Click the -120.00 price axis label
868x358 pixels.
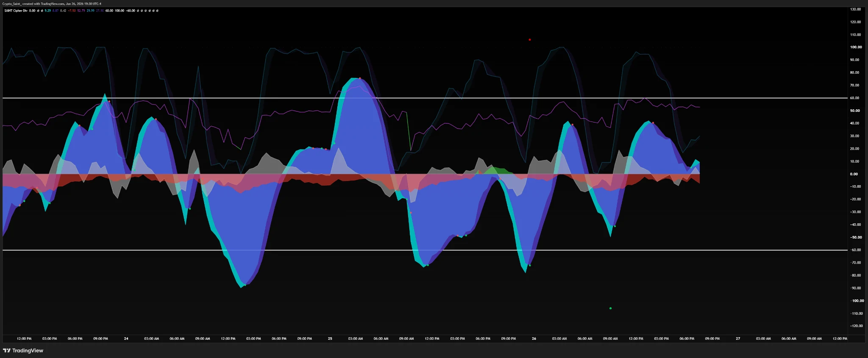coord(856,326)
